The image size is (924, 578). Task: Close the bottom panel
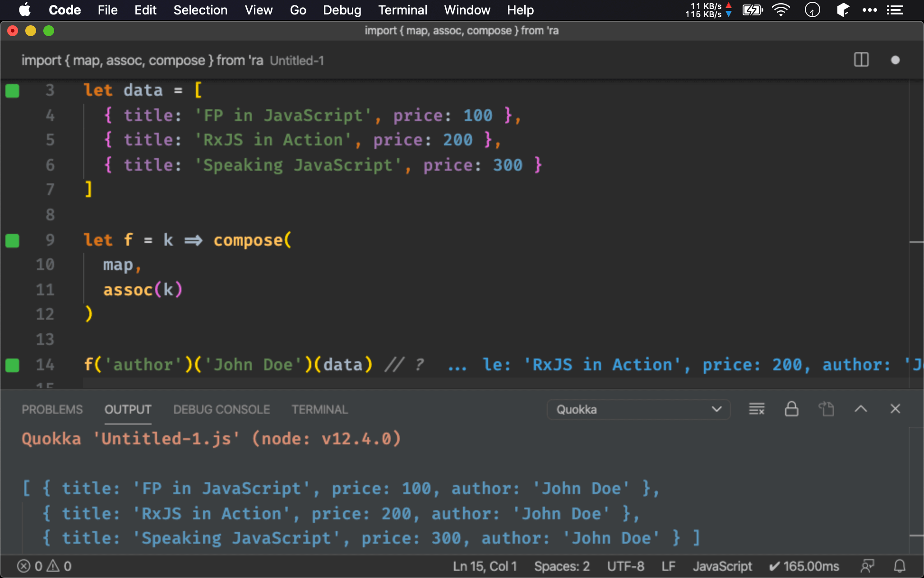896,409
